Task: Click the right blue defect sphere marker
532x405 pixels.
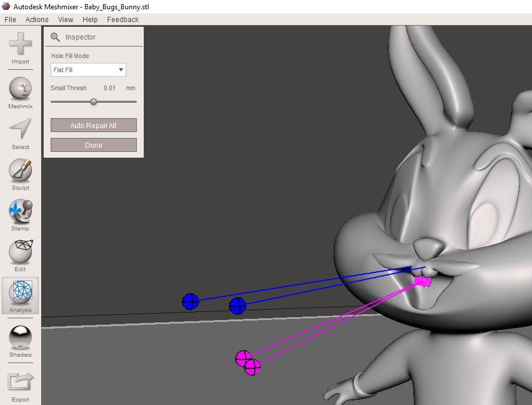Action: 238,306
